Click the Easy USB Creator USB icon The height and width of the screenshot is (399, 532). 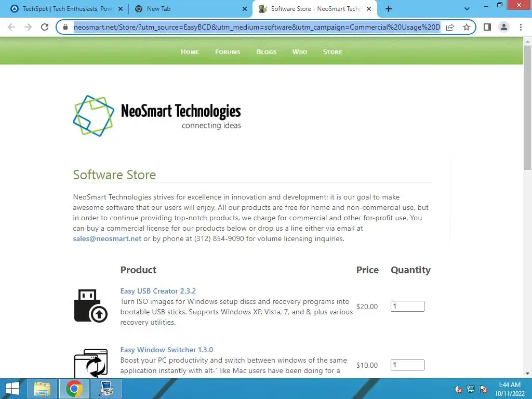coord(90,305)
